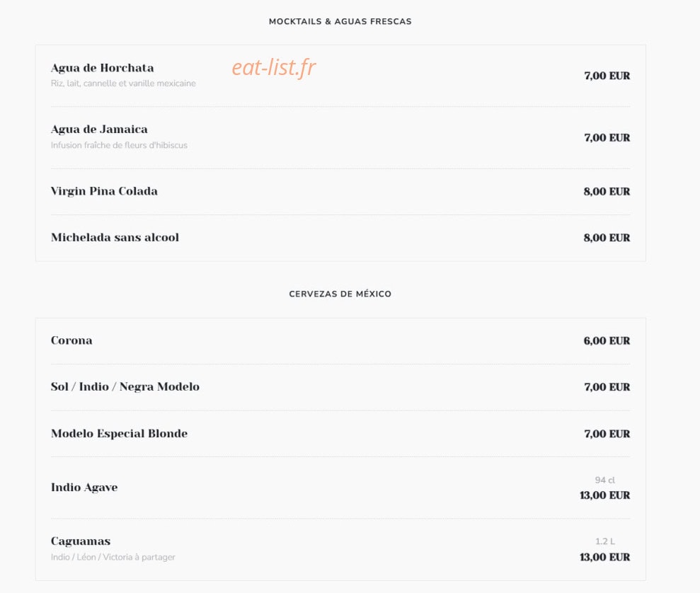Select the Indio Agave item
700x593 pixels.
tap(84, 488)
